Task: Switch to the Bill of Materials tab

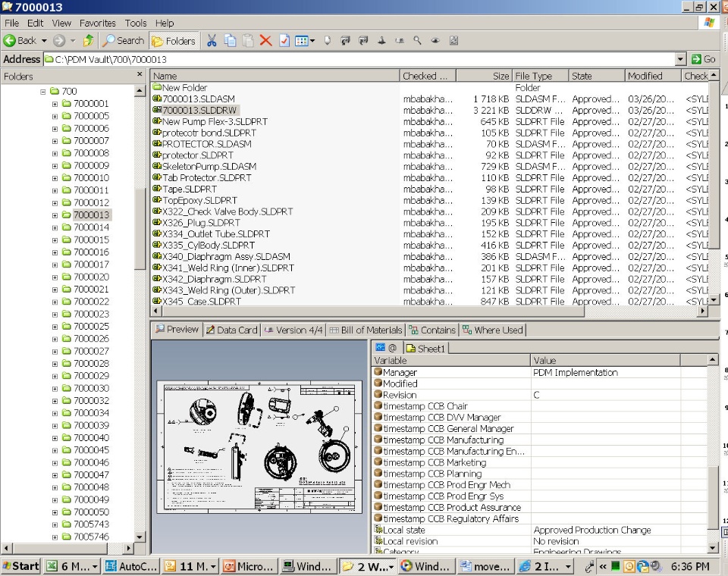Action: click(x=366, y=330)
